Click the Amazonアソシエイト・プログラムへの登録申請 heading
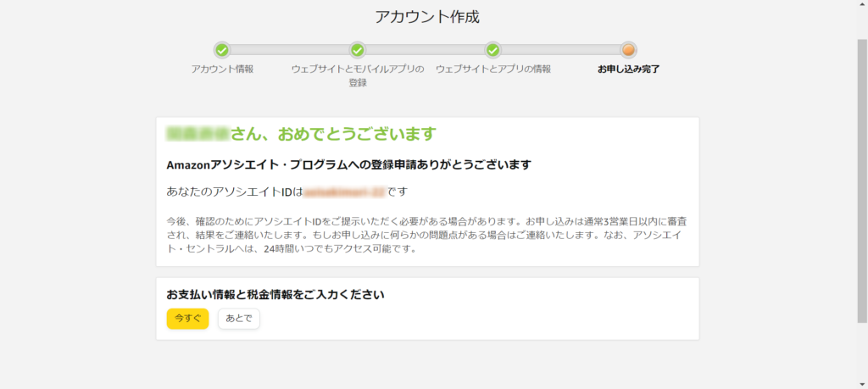 click(x=348, y=165)
